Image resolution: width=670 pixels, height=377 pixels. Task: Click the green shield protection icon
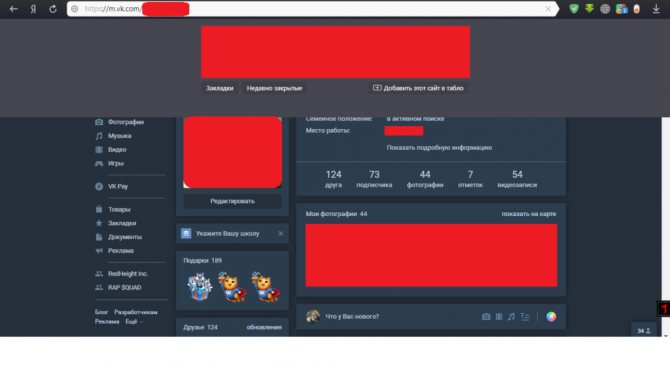574,9
